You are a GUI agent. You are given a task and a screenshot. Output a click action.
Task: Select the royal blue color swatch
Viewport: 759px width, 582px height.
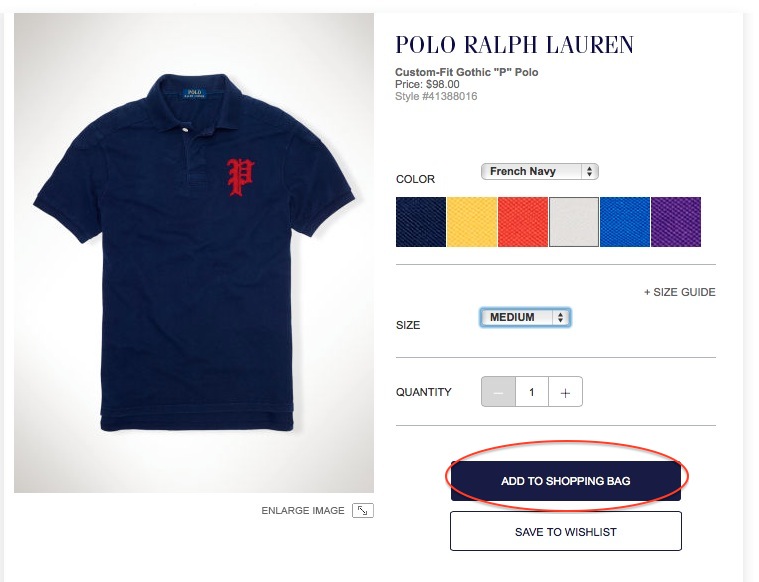point(625,222)
